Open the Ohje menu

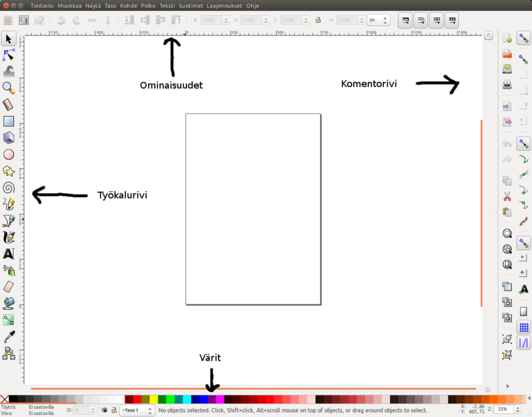pos(252,6)
